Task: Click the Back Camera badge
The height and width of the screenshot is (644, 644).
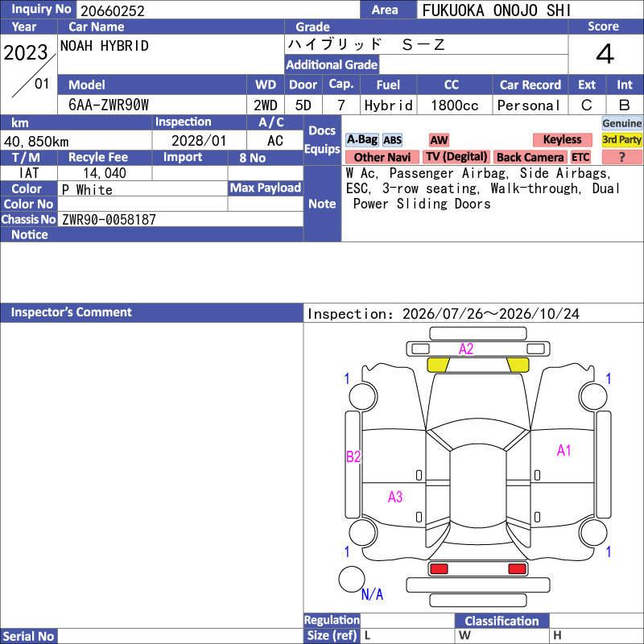Action: pos(530,157)
